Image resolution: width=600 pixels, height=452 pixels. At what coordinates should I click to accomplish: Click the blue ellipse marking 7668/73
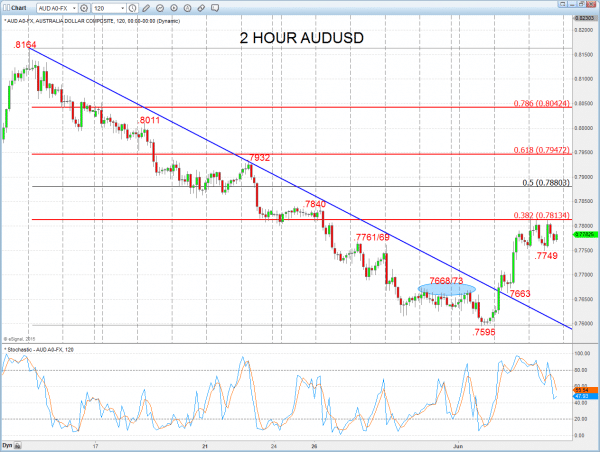point(447,289)
